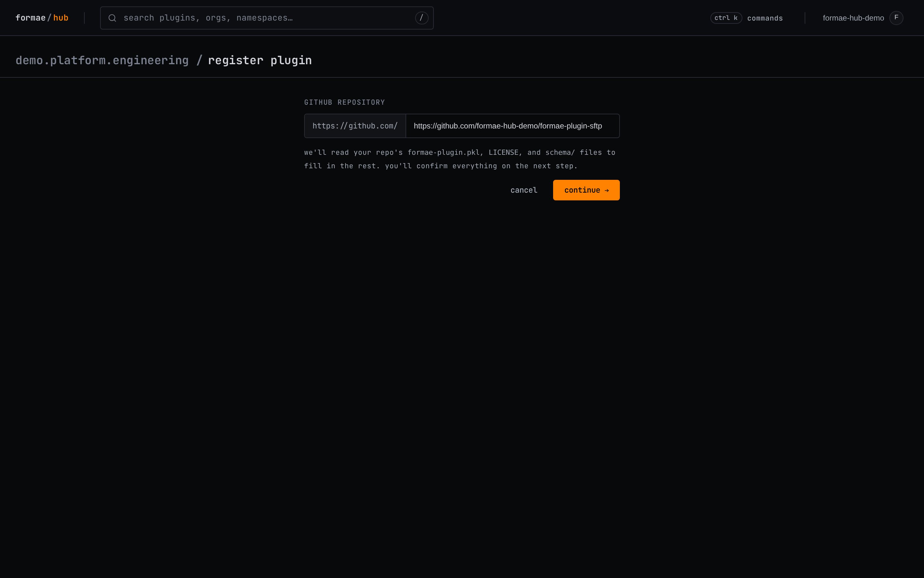This screenshot has height=578, width=924.
Task: Click the formae-plugin.pkl helper text
Action: pyautogui.click(x=443, y=153)
